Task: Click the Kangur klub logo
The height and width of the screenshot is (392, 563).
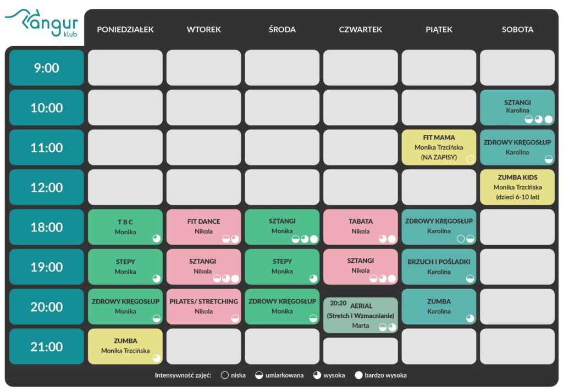Action: point(41,23)
